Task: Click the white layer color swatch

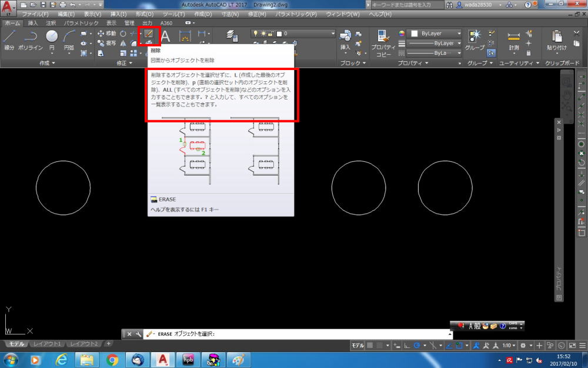Action: [279, 34]
